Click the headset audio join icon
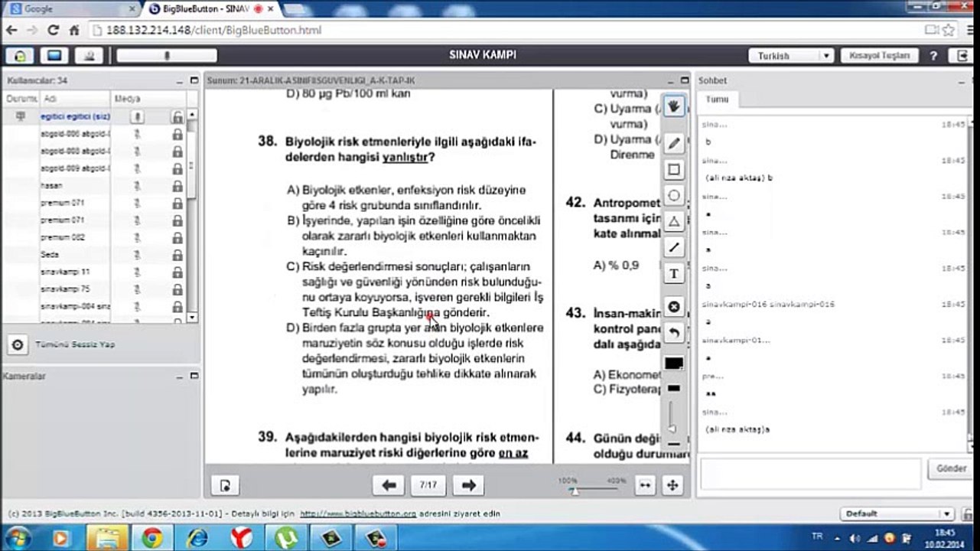Image resolution: width=980 pixels, height=551 pixels. (20, 56)
